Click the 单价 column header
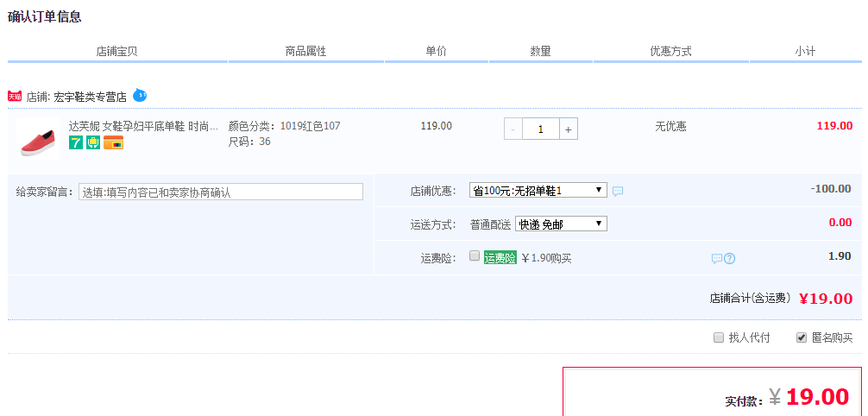868x416 pixels. (437, 52)
